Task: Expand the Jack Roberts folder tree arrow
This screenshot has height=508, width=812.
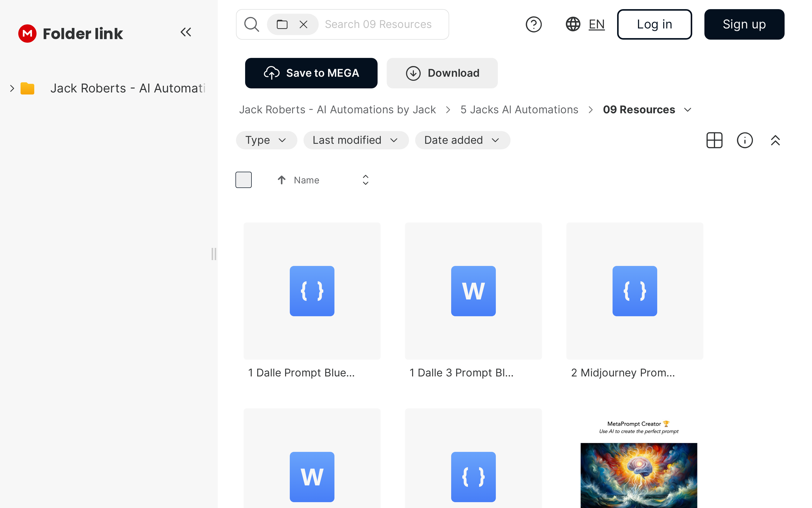Action: coord(12,88)
